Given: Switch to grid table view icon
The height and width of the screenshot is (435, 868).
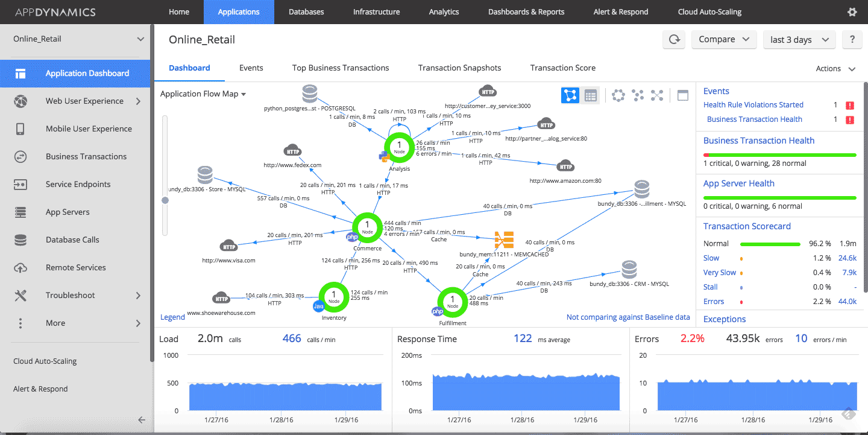Looking at the screenshot, I should click(590, 95).
